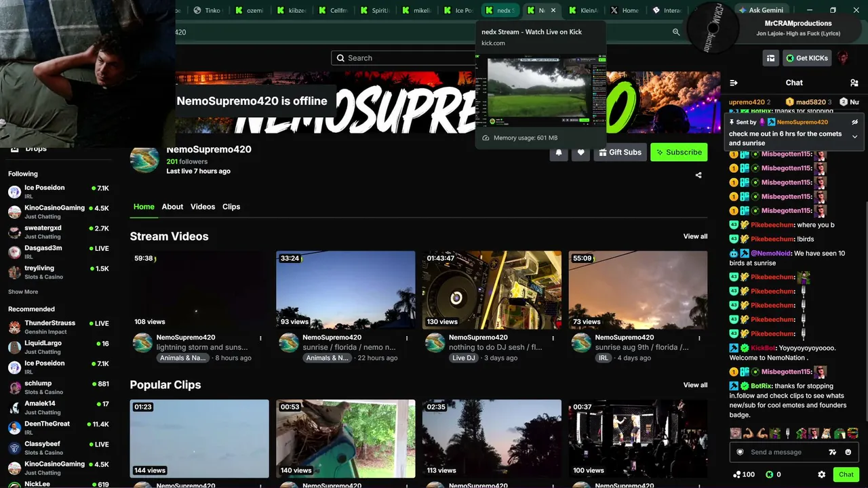Toggle notifications with the bell icon

[559, 152]
